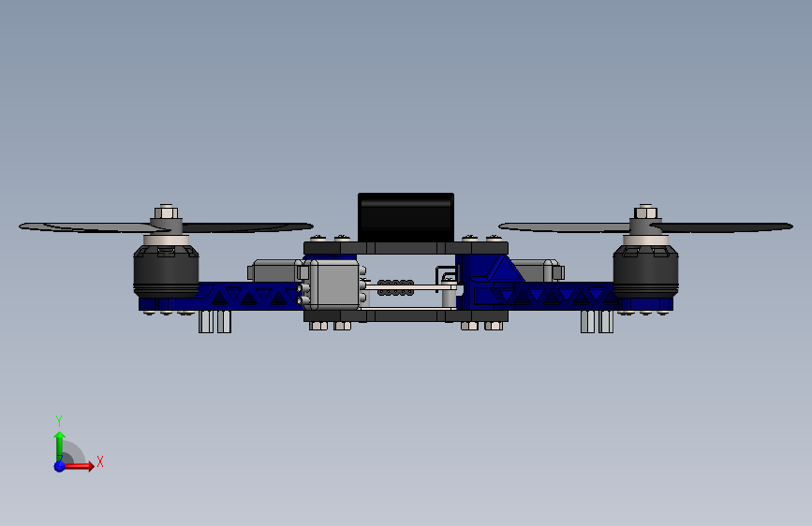This screenshot has width=812, height=526.
Task: Click the red X-axis arrow of the triad
Action: coord(79,466)
